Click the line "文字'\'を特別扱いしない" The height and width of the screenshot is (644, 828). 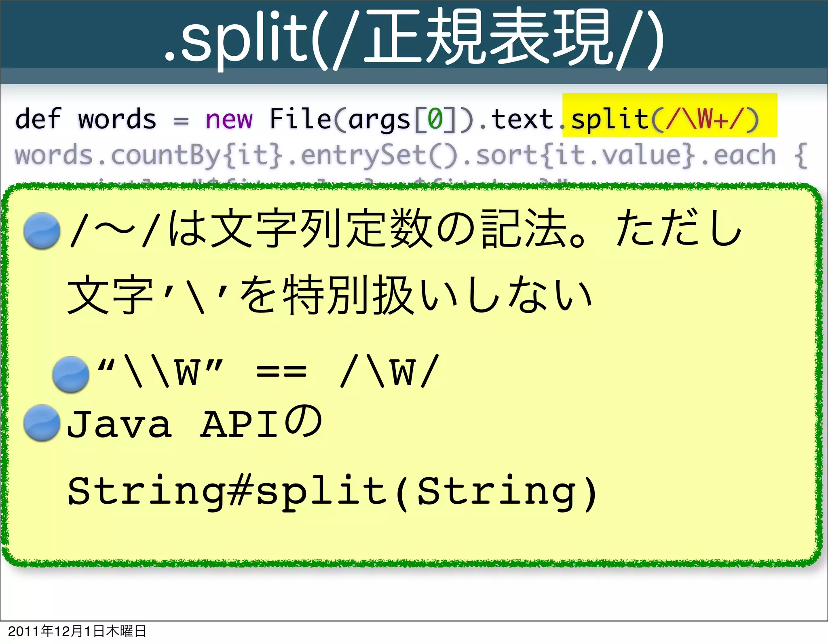[330, 295]
